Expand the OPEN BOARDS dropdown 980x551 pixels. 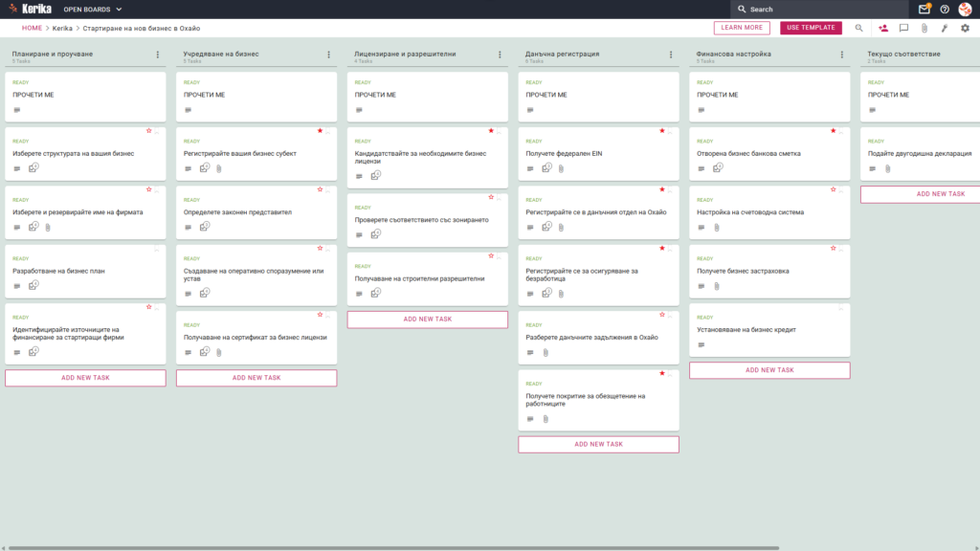[93, 10]
